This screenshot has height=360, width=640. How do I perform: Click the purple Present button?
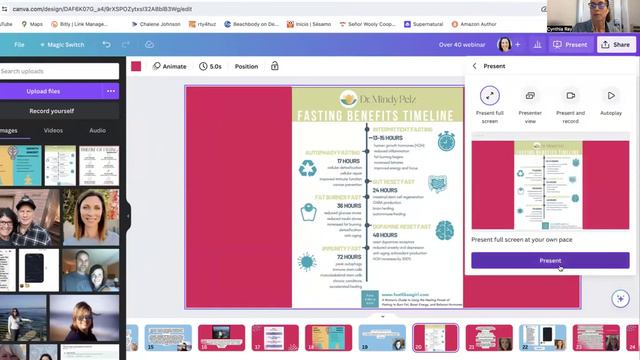click(550, 260)
